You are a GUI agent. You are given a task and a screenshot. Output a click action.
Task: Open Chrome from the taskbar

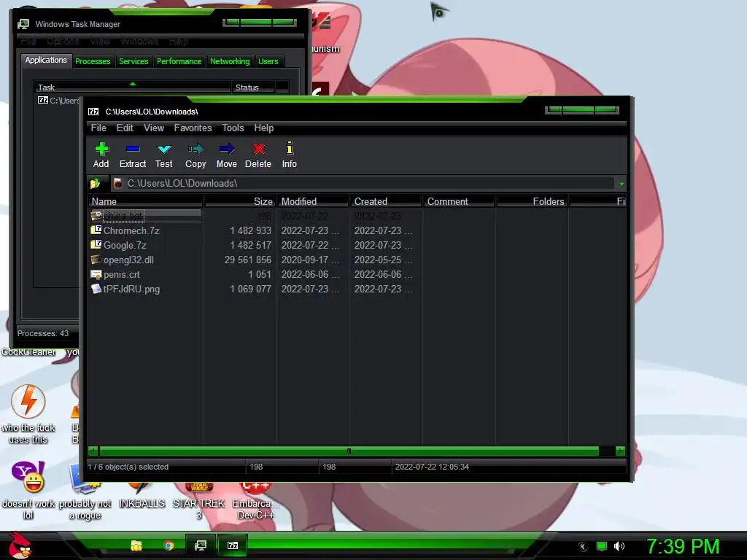(x=169, y=545)
